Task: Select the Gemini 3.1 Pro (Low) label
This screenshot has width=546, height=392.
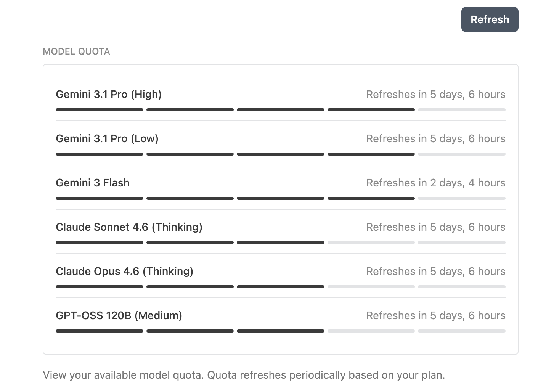Action: pyautogui.click(x=107, y=138)
